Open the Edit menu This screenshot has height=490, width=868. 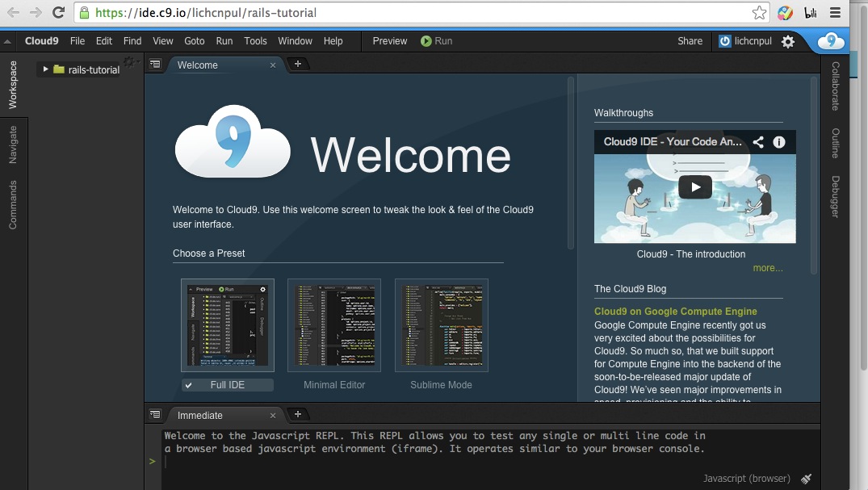pyautogui.click(x=104, y=41)
